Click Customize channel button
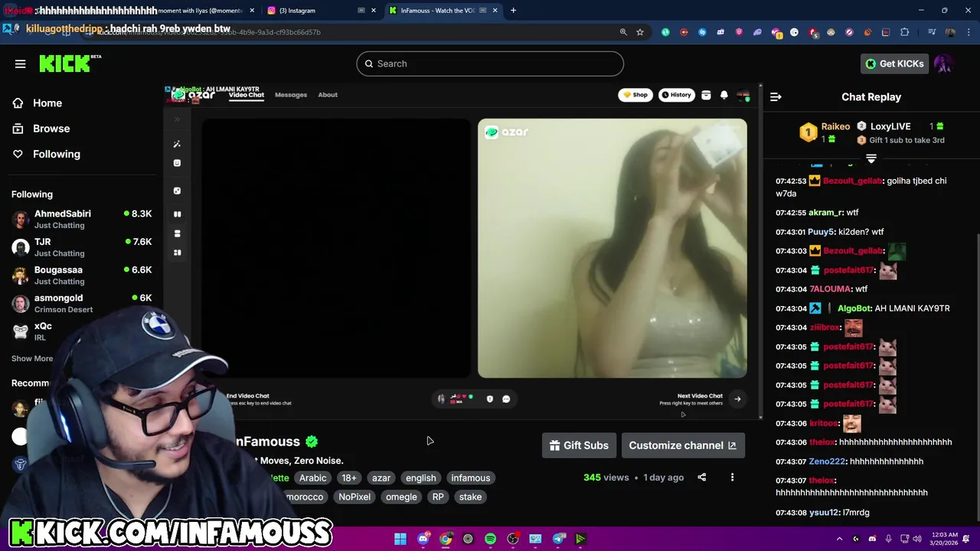The image size is (980, 551). (682, 445)
